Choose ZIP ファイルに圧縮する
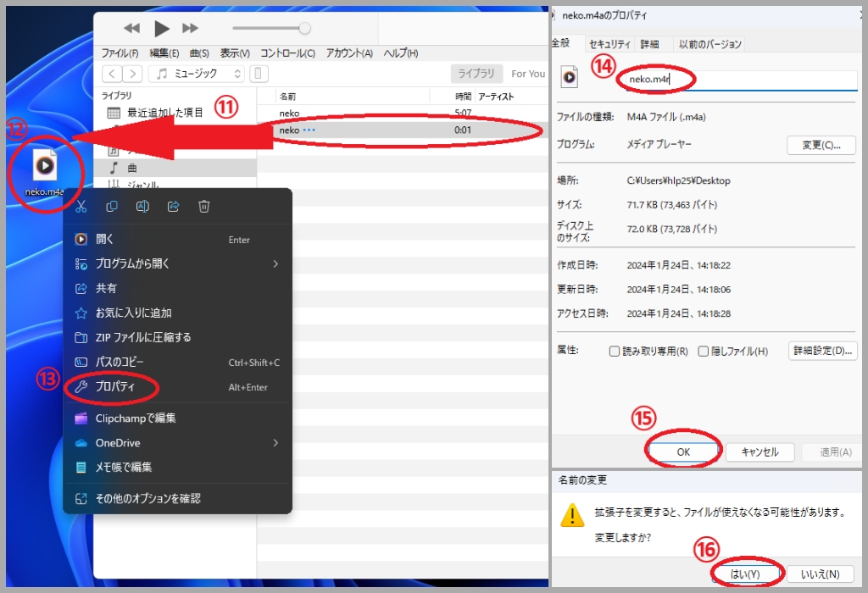Viewport: 868px width, 593px height. [178, 337]
